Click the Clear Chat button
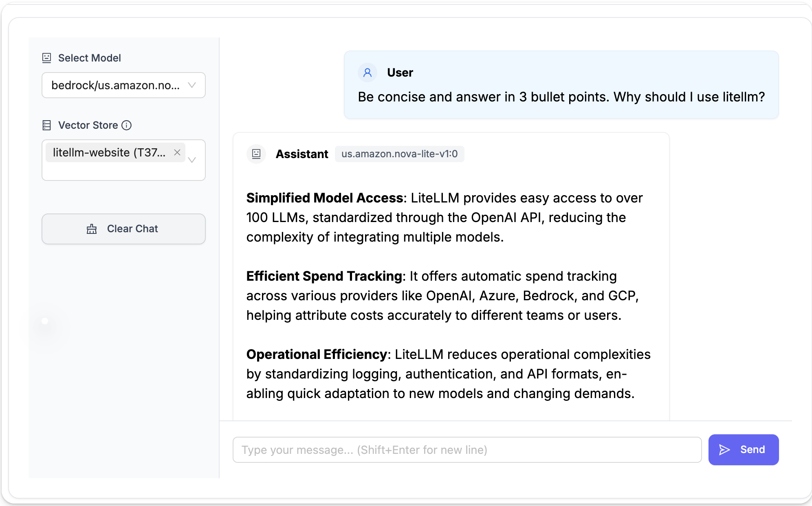 pos(123,229)
